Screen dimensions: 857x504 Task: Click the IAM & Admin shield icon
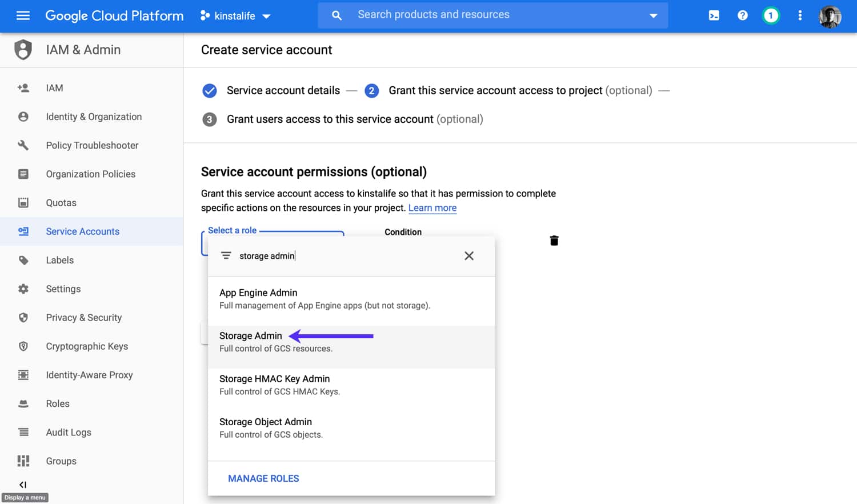pyautogui.click(x=22, y=50)
